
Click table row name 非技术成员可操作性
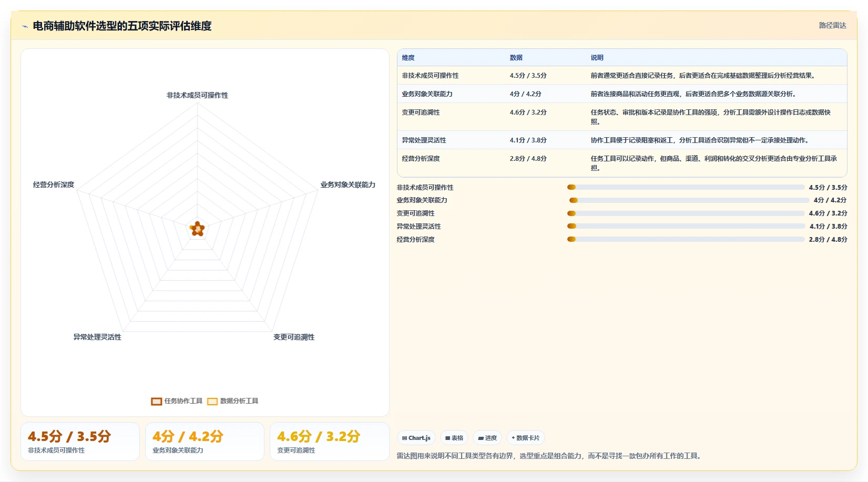tap(431, 76)
